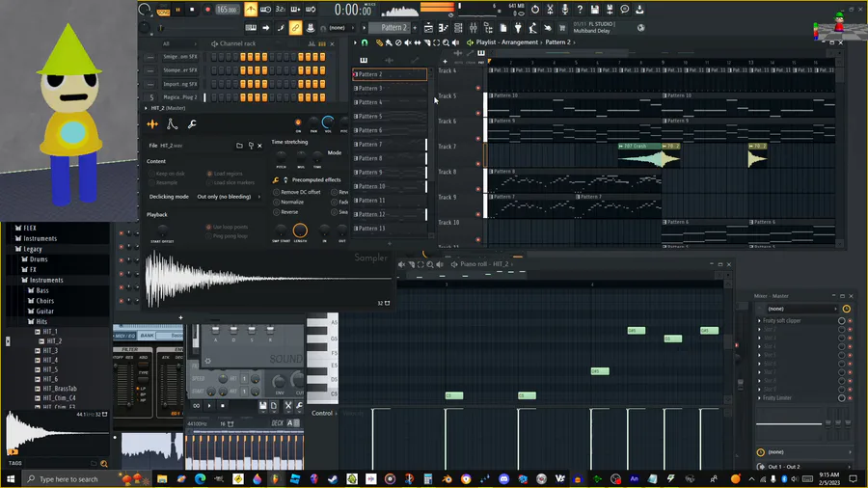868x488 pixels.
Task: Collapse the Hits folder in browser
Action: point(41,322)
